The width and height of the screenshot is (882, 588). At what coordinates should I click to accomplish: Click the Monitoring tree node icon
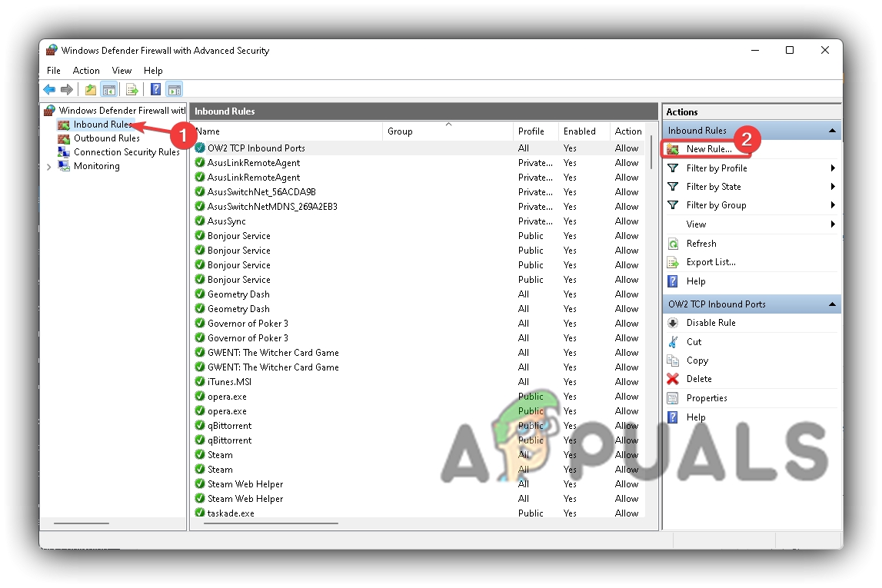[x=64, y=166]
